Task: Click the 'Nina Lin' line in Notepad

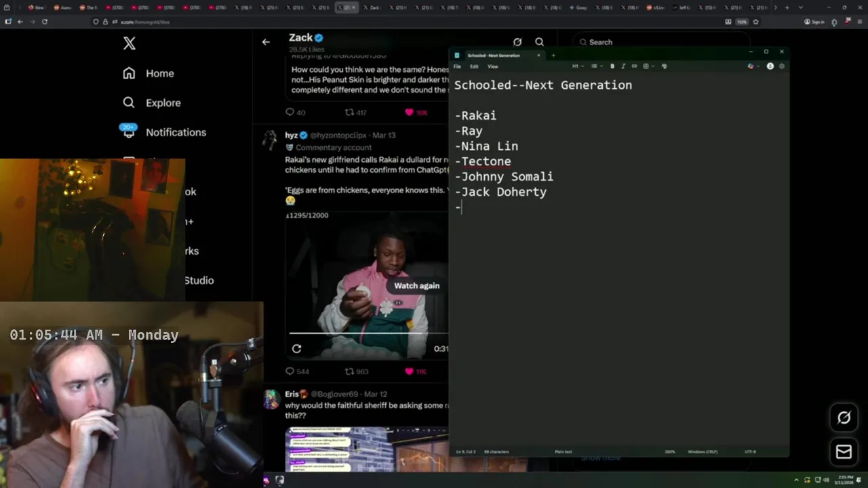Action: pyautogui.click(x=486, y=146)
